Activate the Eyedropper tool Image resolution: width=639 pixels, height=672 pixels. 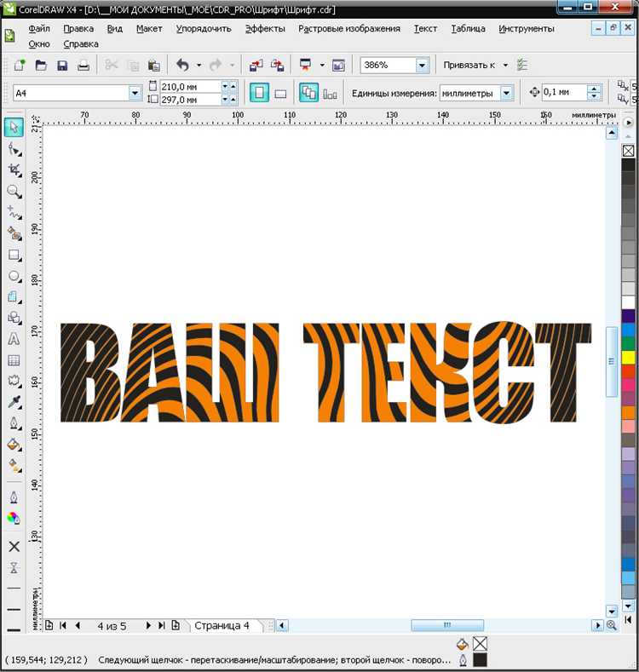tap(14, 402)
